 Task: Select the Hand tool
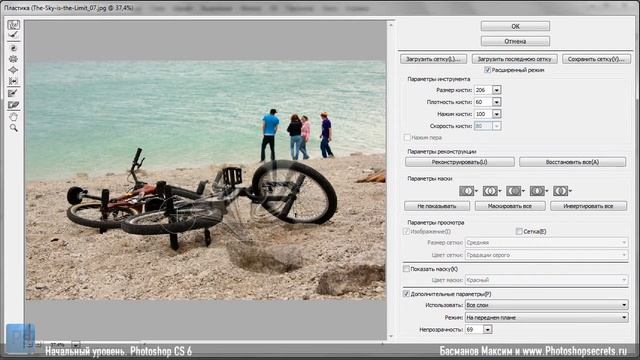click(x=13, y=117)
